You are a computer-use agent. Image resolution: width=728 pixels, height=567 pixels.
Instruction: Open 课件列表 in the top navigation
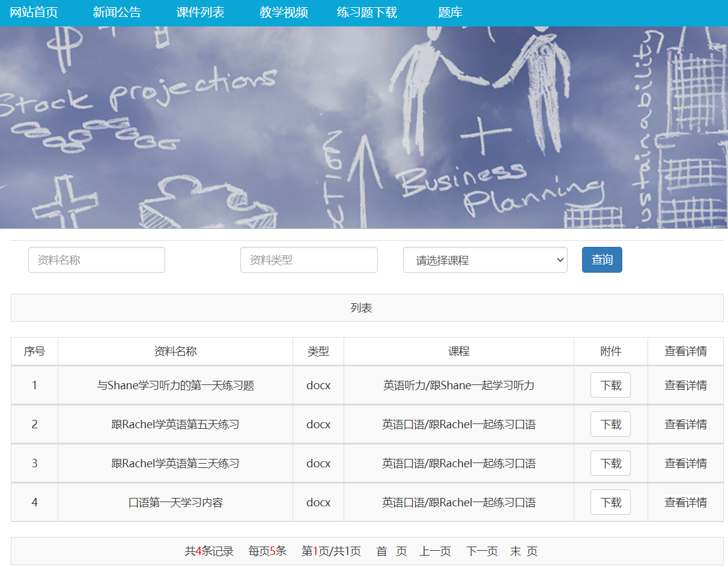[201, 13]
